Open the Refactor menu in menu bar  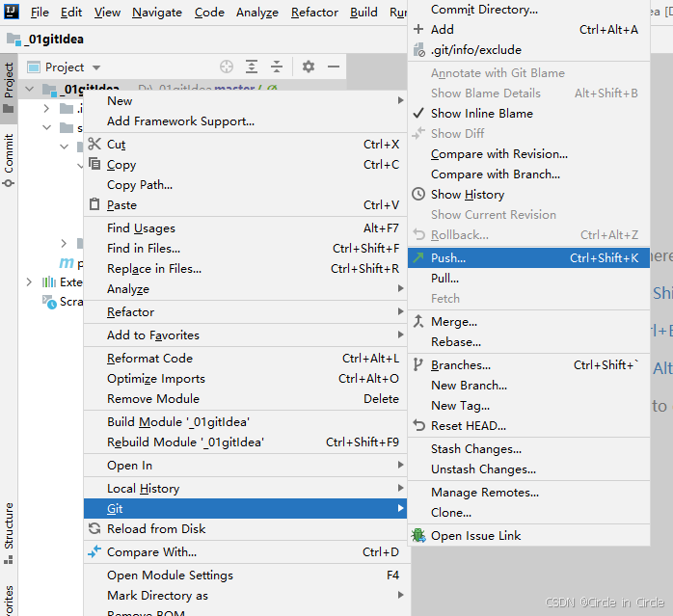314,13
